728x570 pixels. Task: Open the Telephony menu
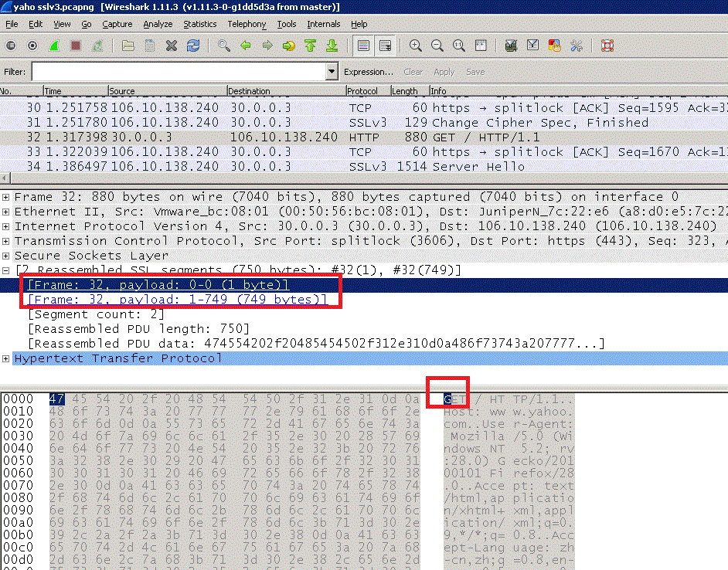tap(247, 24)
